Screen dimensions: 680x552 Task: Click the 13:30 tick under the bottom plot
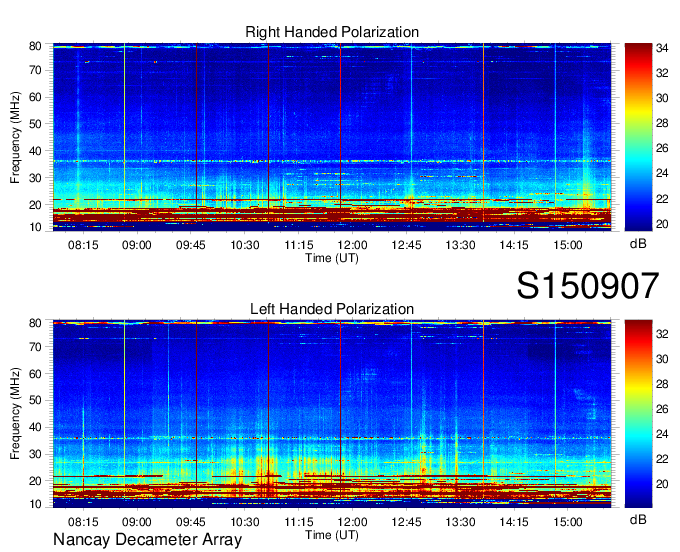tap(460, 522)
